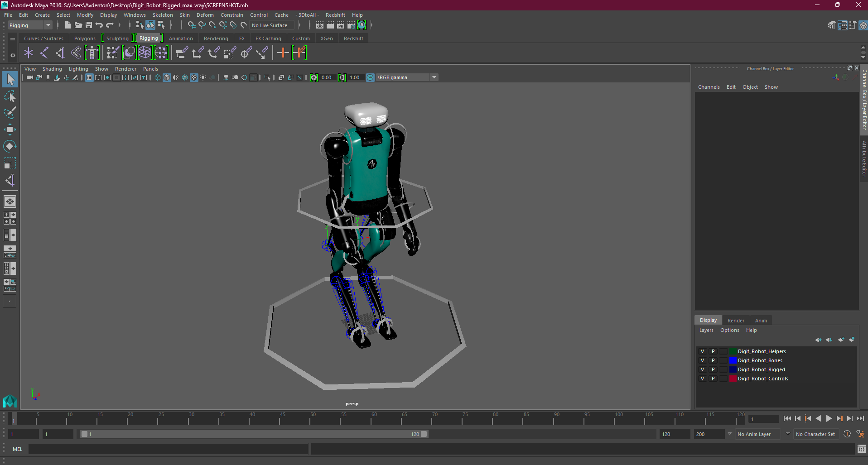This screenshot has height=465, width=868.
Task: Toggle visibility of Digit_Robot_Rigged layer
Action: (703, 369)
